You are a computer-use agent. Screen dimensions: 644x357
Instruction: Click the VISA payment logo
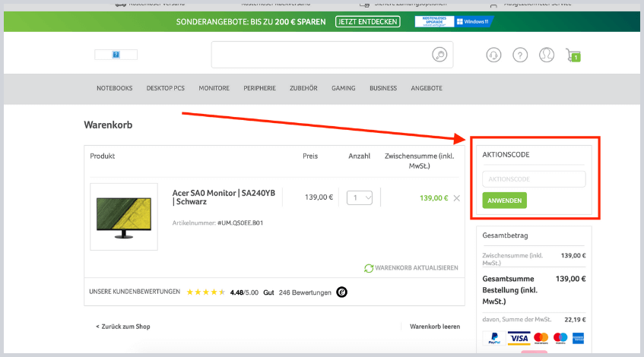pyautogui.click(x=519, y=338)
